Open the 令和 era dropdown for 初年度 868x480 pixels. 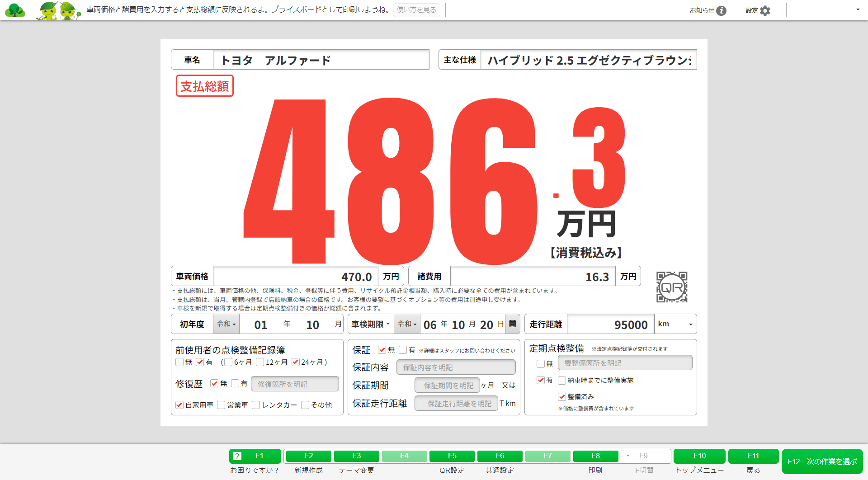(x=226, y=324)
